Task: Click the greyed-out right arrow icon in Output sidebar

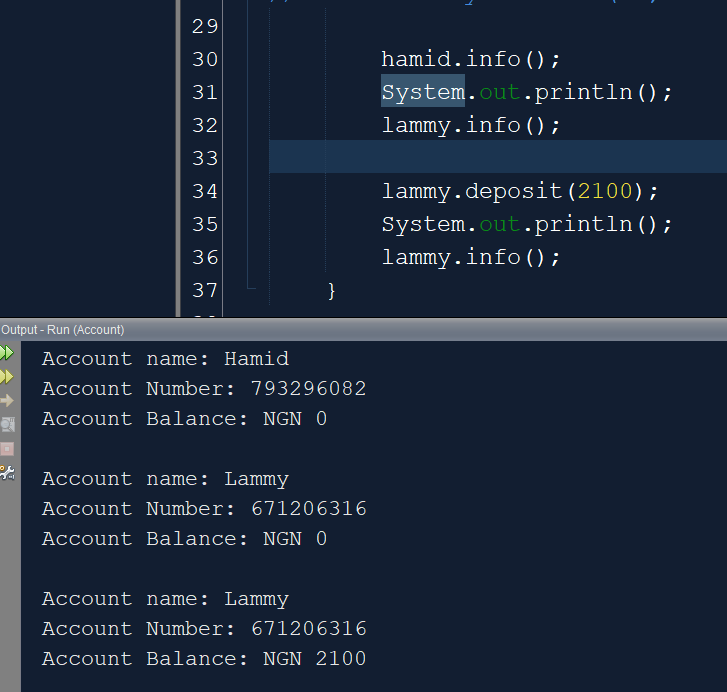Action: [x=7, y=400]
